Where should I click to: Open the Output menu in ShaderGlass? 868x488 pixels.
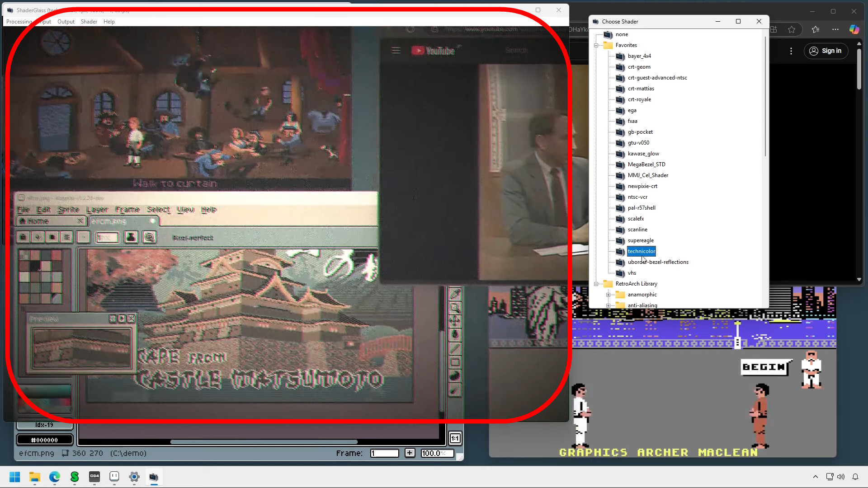click(x=66, y=22)
